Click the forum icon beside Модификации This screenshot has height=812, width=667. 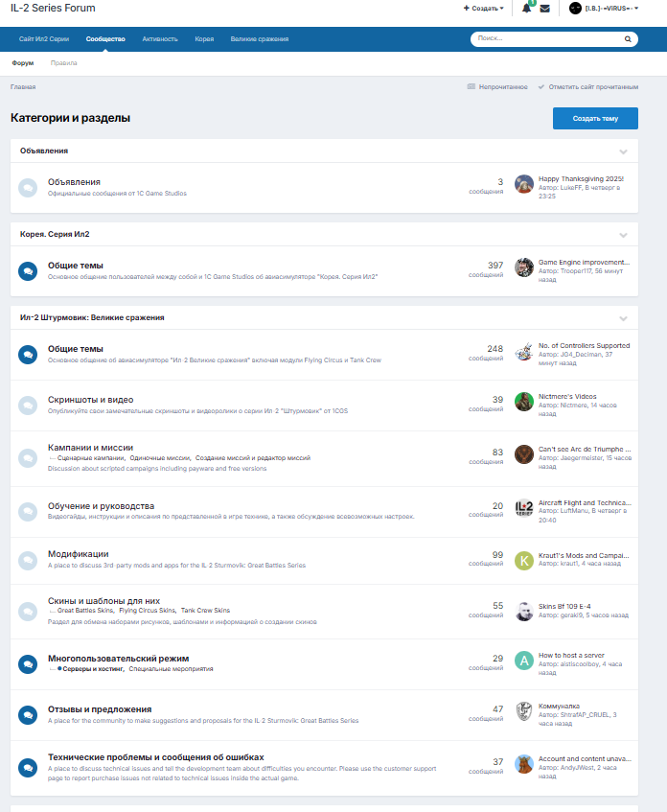(28, 560)
